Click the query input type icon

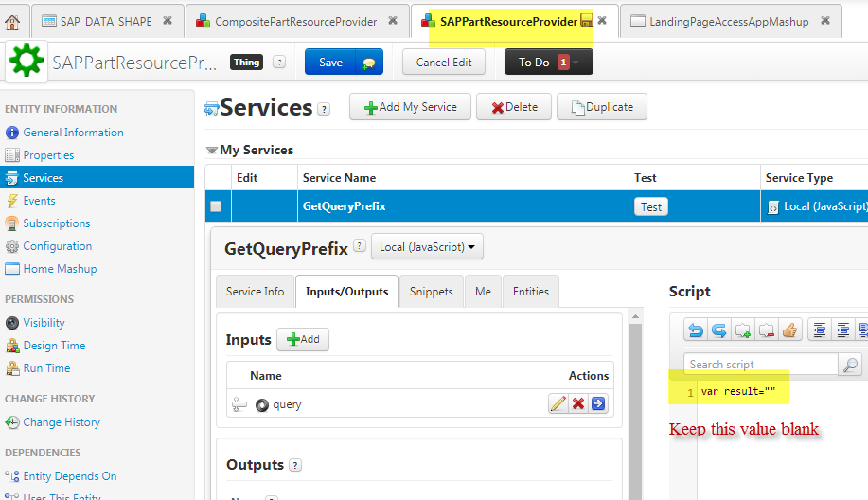262,405
